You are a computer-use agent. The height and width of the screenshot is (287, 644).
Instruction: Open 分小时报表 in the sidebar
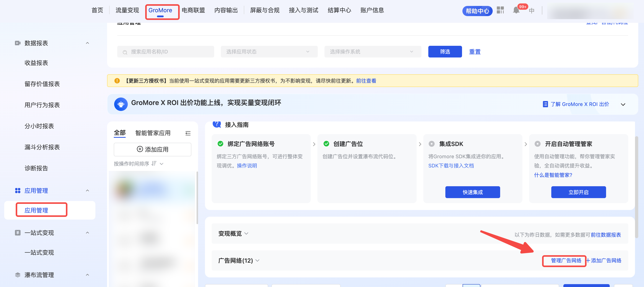pos(39,126)
